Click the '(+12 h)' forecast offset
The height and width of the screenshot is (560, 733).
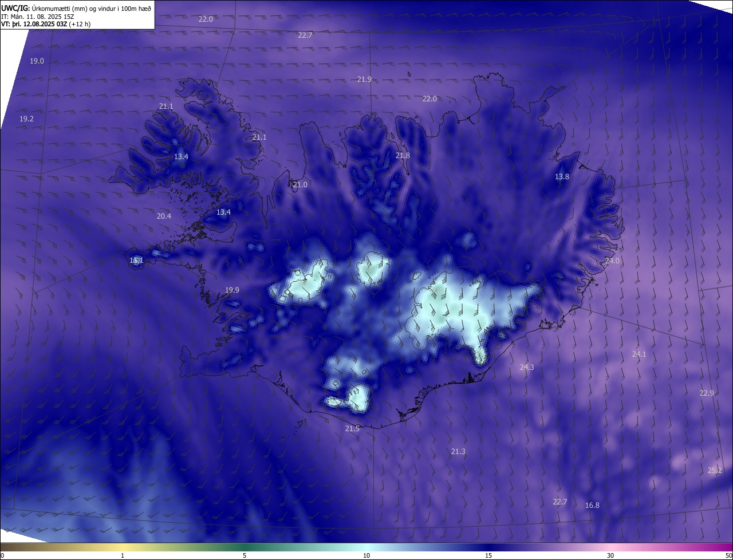80,24
